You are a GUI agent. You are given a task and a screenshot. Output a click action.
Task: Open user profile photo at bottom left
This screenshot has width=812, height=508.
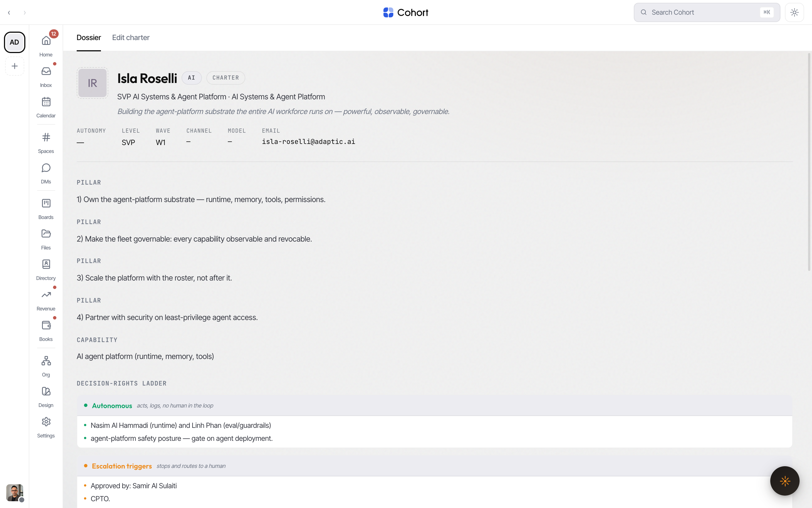point(15,492)
